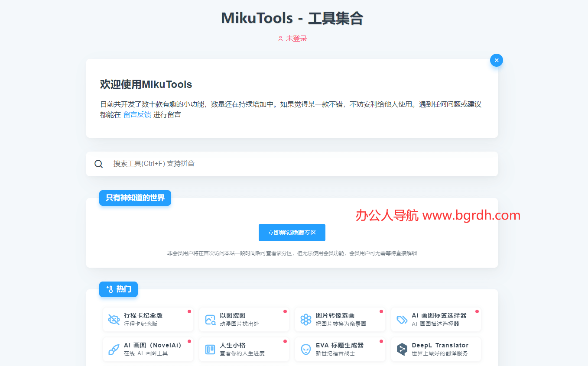Click the magnifier icon in search bar
588x366 pixels.
click(99, 164)
